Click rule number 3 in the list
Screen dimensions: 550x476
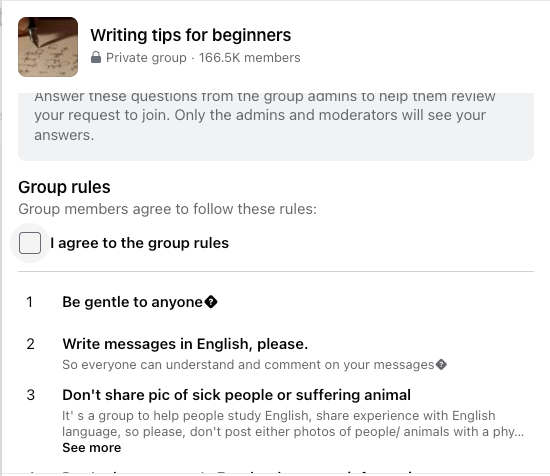pyautogui.click(x=31, y=395)
